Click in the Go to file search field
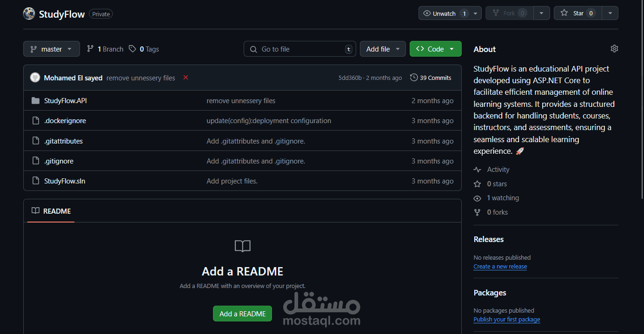Viewport: 644px width, 334px height. [x=300, y=49]
